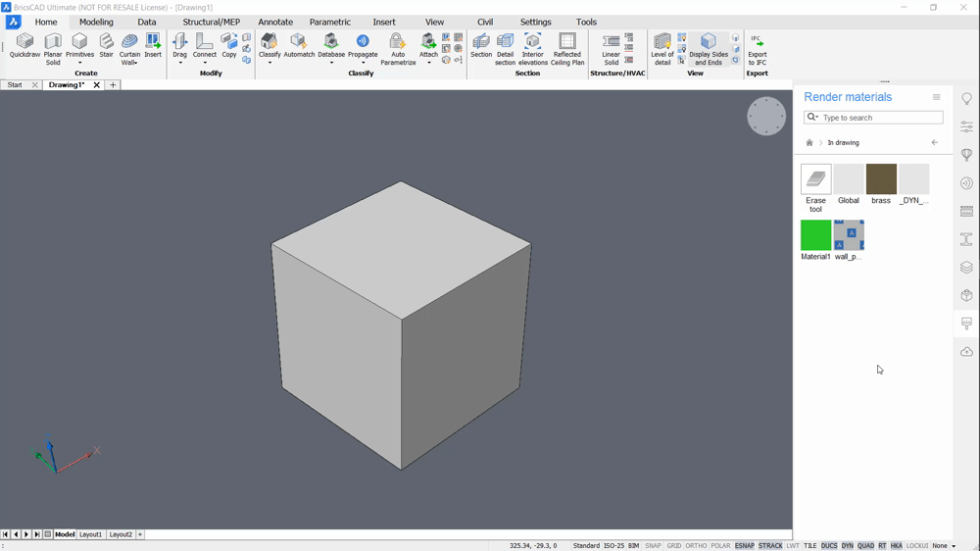The width and height of the screenshot is (980, 551).
Task: Click the Detail section tool
Action: click(505, 49)
